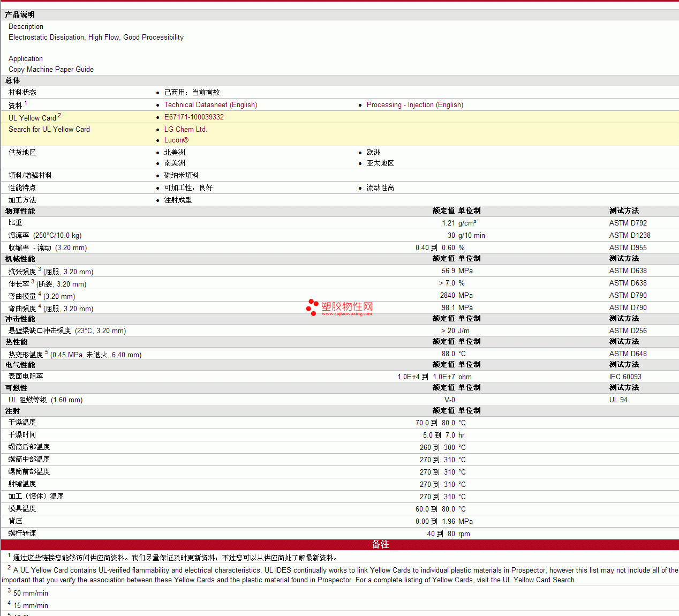Click the 50 mm/min footnote
The height and width of the screenshot is (616, 679).
[31, 594]
